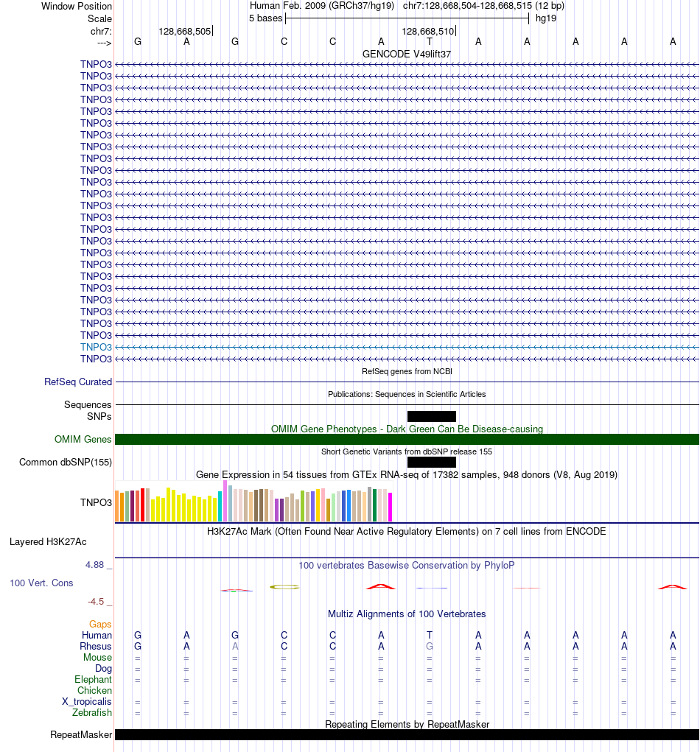Click the "Window Position" label
The image size is (700, 752).
tap(77, 6)
